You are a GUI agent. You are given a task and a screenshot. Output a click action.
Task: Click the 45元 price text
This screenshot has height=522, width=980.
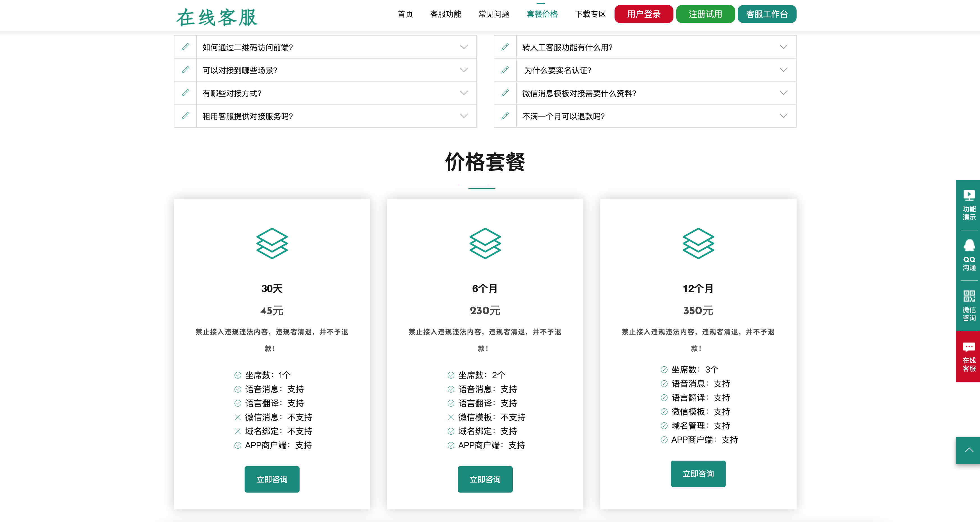click(x=272, y=311)
